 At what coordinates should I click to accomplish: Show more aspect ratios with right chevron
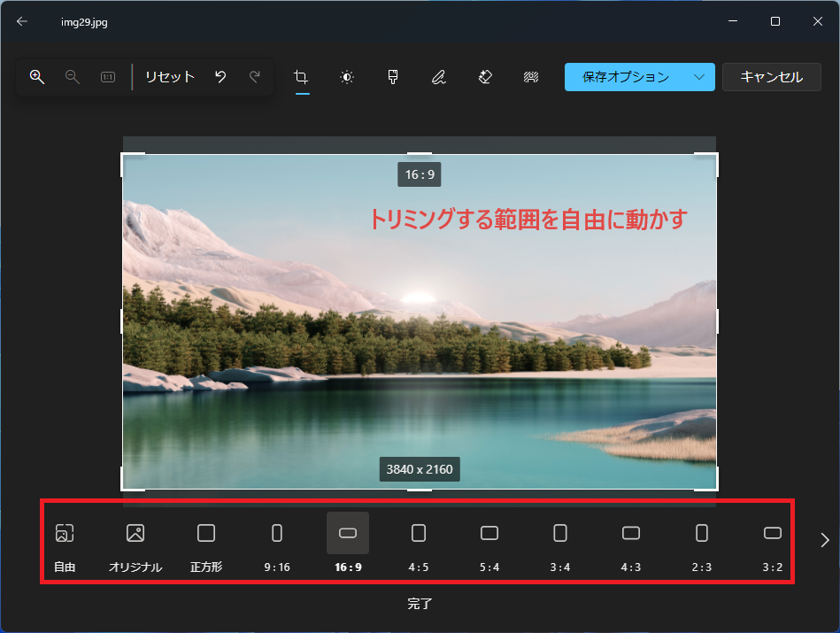[824, 540]
